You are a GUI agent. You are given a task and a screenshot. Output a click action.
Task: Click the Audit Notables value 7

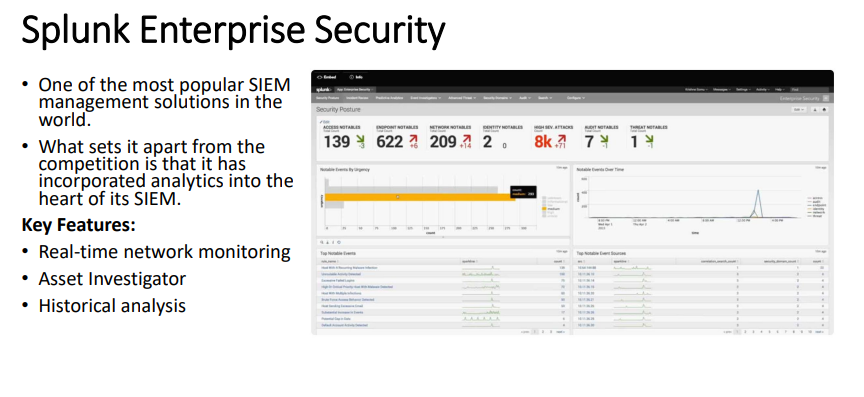(589, 142)
